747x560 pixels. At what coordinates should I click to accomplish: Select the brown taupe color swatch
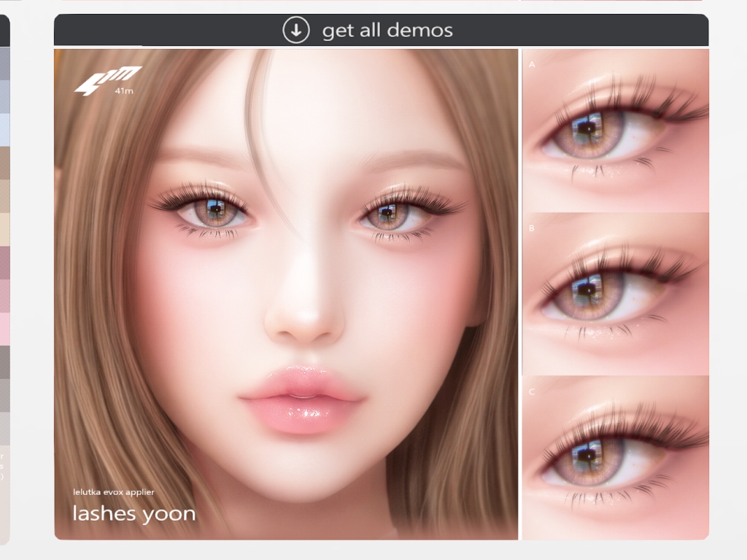pyautogui.click(x=4, y=163)
